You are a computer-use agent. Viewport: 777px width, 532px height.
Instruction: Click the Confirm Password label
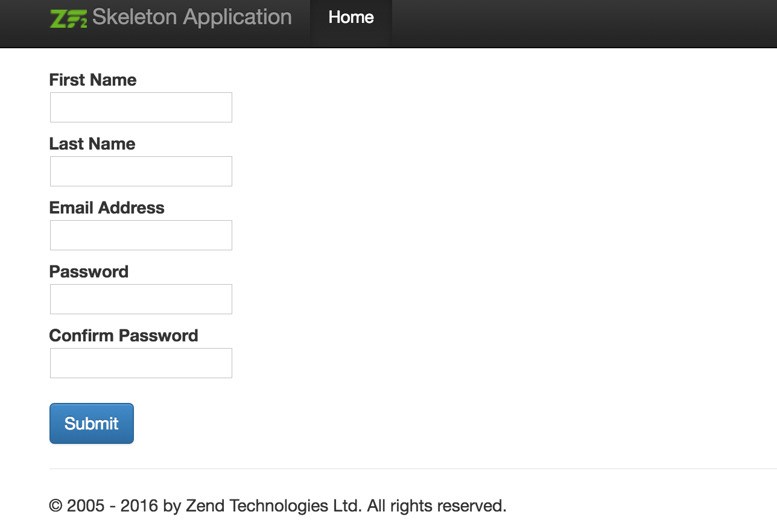pos(123,335)
